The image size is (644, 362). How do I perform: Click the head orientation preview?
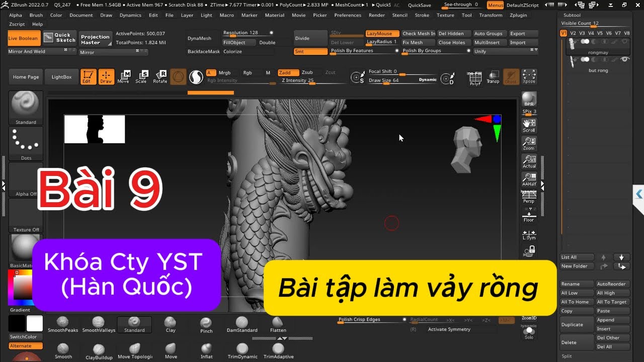click(x=466, y=150)
